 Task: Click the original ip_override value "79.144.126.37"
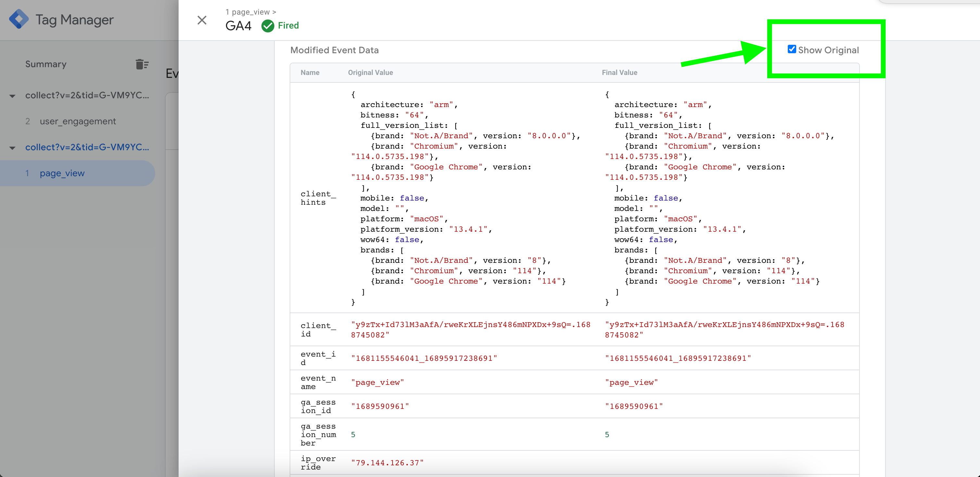tap(387, 463)
